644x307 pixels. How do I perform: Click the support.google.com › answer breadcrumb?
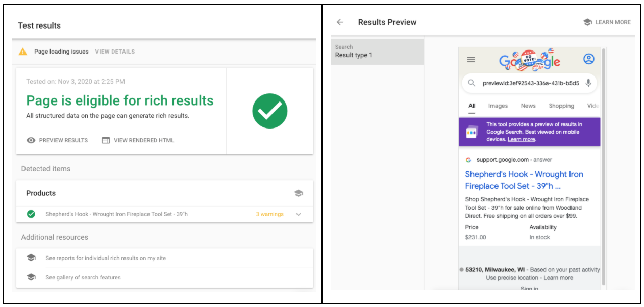click(x=514, y=160)
